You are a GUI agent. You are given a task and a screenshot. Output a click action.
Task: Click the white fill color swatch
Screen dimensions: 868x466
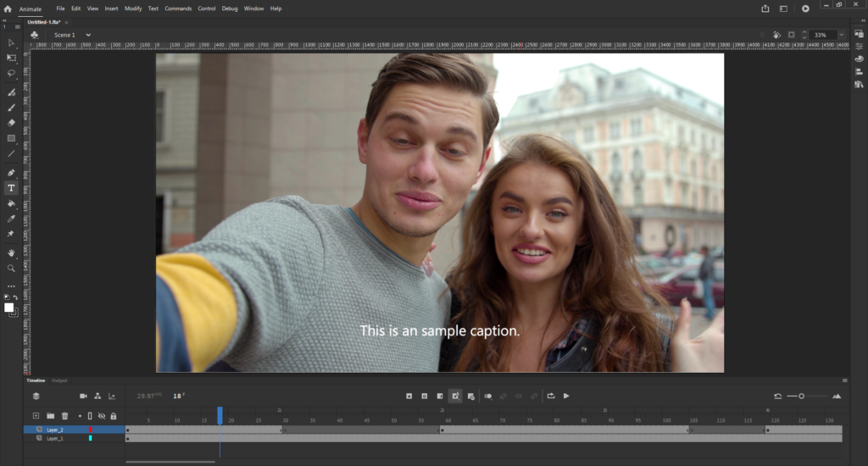9,308
